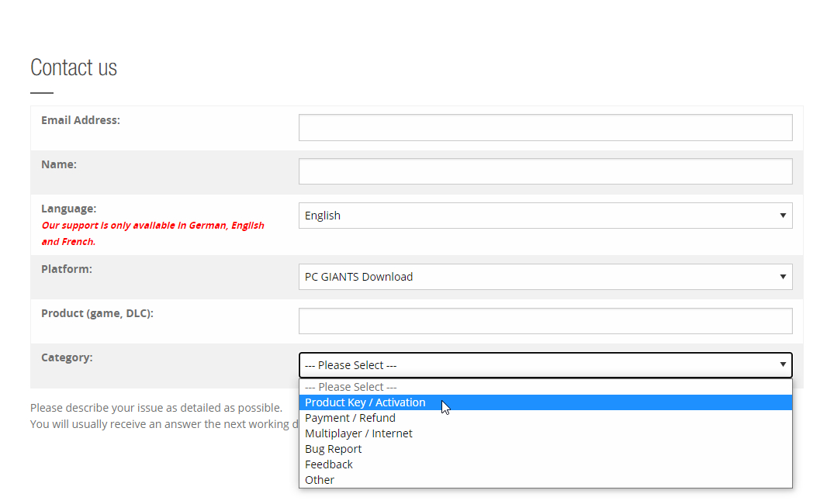Choose Product Key / Activation category
Viewport: 827px width, 504px height.
click(365, 402)
